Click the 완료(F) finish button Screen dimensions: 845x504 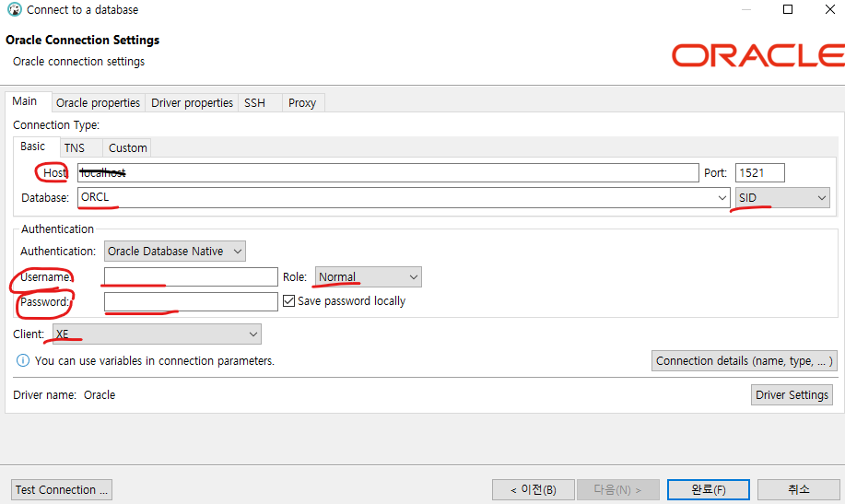tap(708, 489)
